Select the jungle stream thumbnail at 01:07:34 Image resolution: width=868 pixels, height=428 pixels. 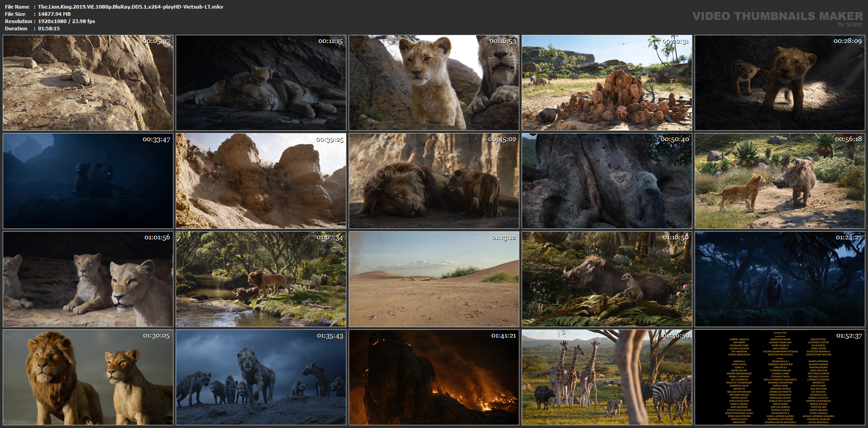click(261, 279)
